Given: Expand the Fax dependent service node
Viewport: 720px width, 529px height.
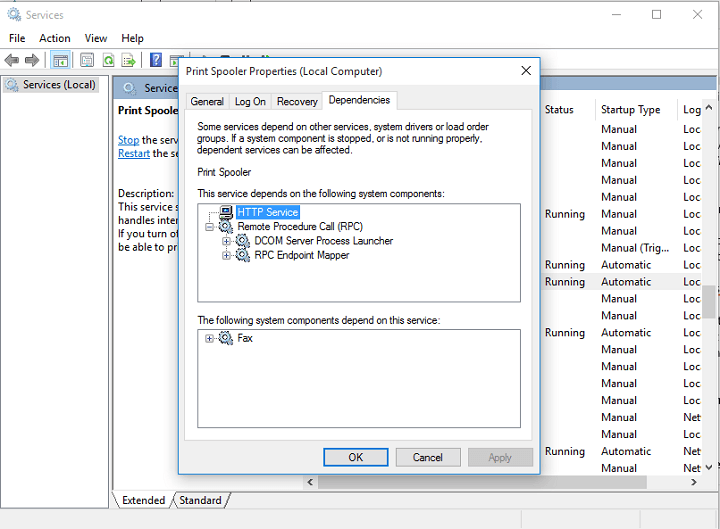Looking at the screenshot, I should coord(210,339).
